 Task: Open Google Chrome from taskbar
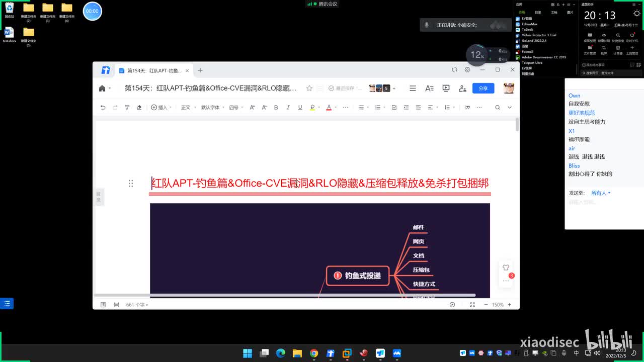(314, 353)
